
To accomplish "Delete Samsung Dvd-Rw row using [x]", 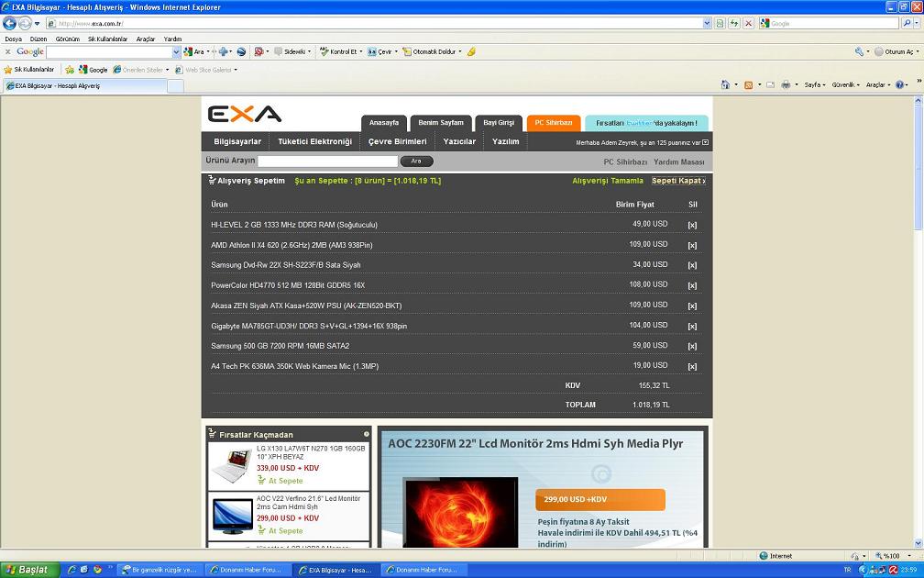I will [692, 265].
